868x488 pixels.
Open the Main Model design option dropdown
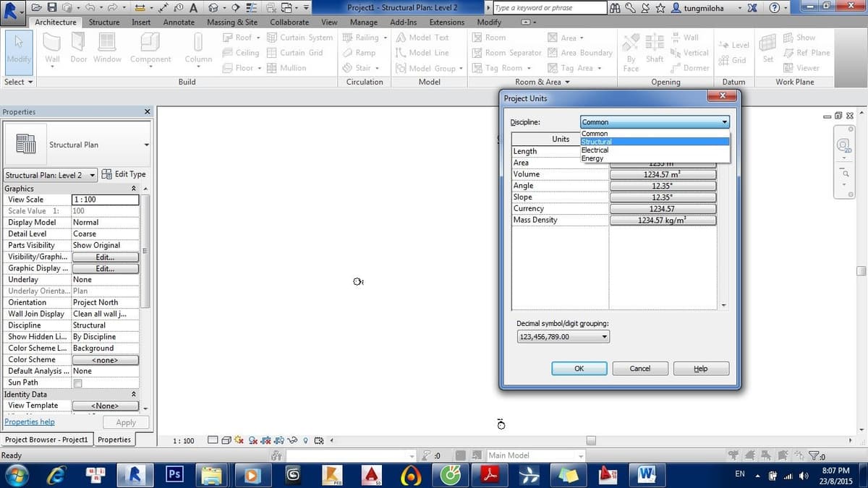[535, 455]
